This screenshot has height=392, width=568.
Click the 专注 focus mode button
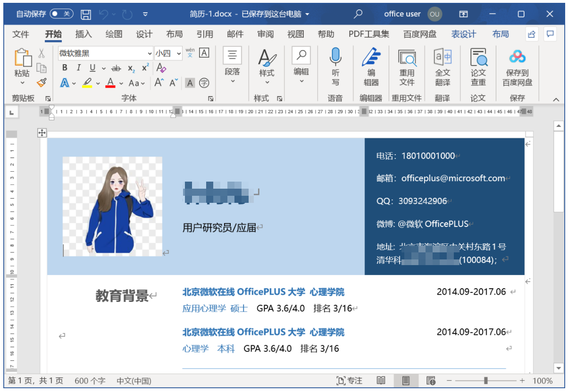pos(349,380)
